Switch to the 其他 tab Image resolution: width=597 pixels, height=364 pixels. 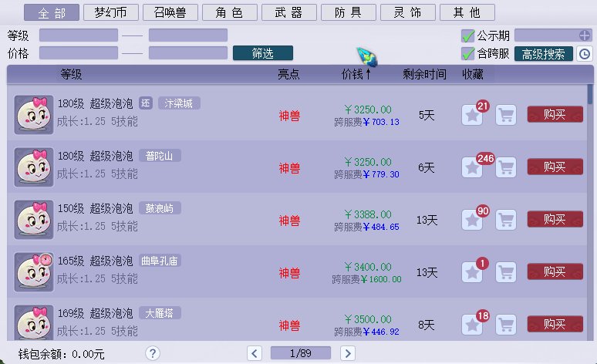(467, 12)
